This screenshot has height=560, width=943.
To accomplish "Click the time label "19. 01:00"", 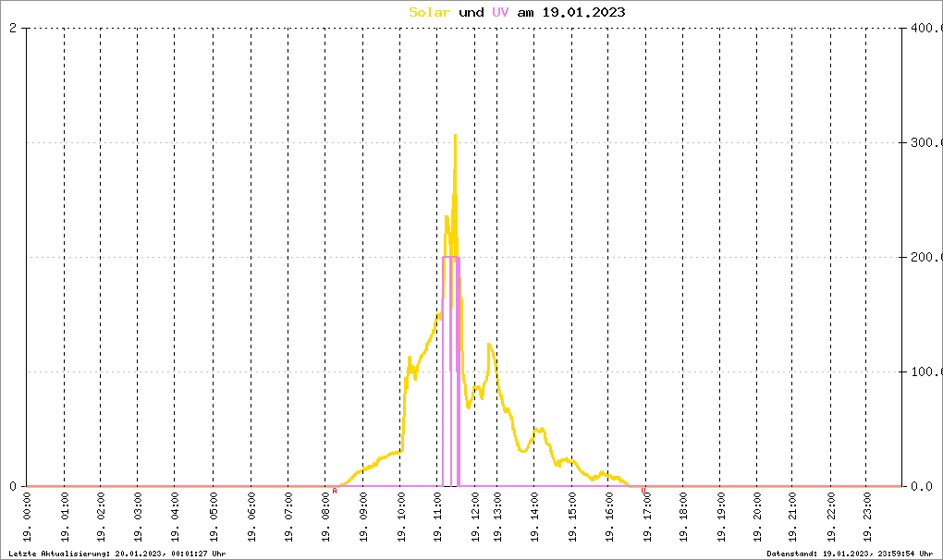I will pyautogui.click(x=65, y=517).
